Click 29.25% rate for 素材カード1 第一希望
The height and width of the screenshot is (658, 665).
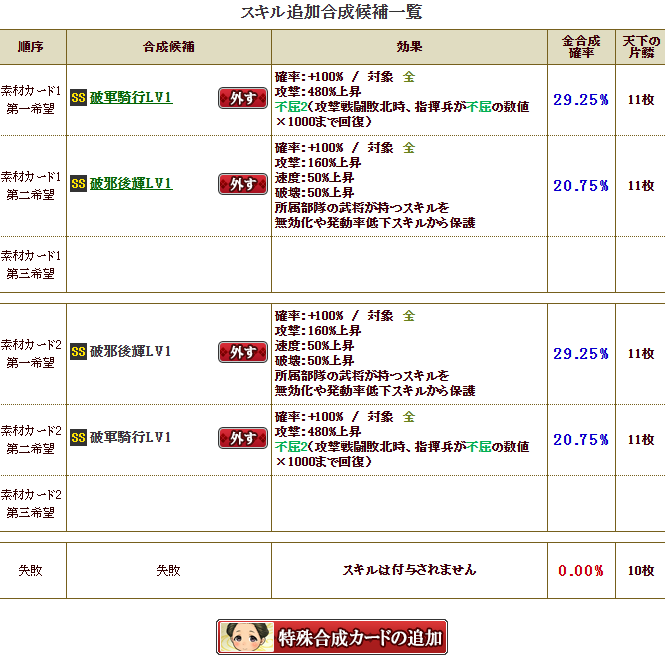pos(581,100)
